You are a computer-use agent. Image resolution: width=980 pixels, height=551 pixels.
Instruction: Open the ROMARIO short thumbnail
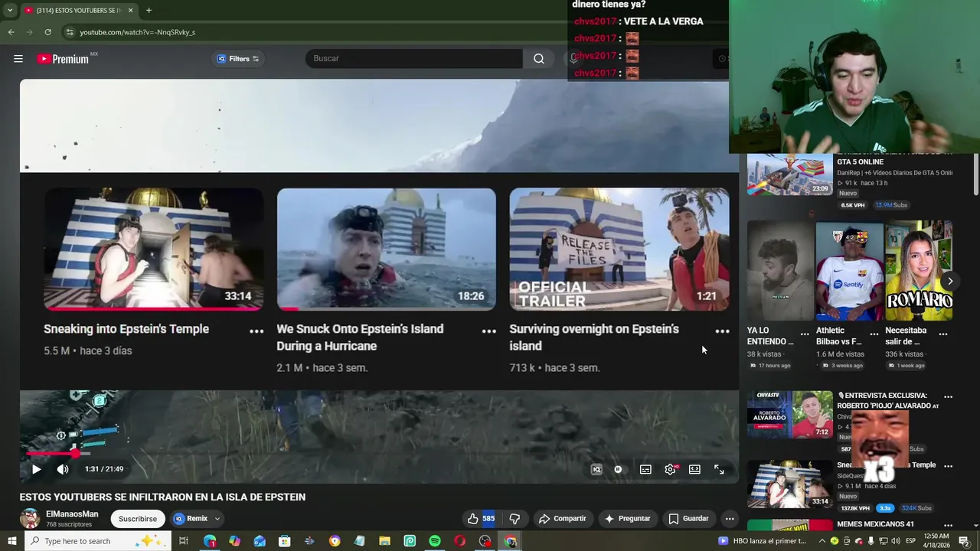(919, 271)
